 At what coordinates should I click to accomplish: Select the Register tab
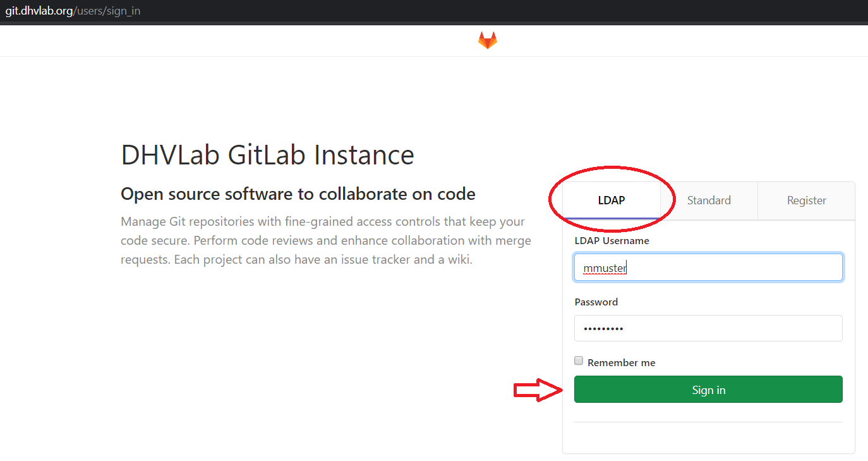[806, 200]
